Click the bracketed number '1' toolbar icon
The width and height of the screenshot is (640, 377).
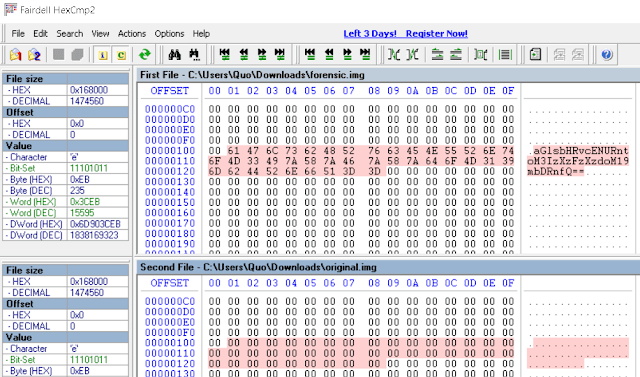(480, 54)
